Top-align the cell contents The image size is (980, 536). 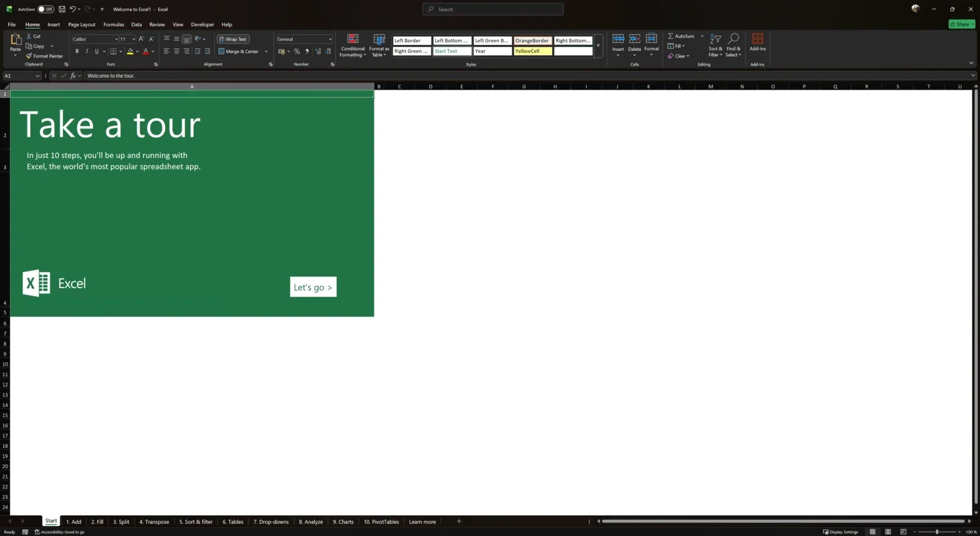167,39
